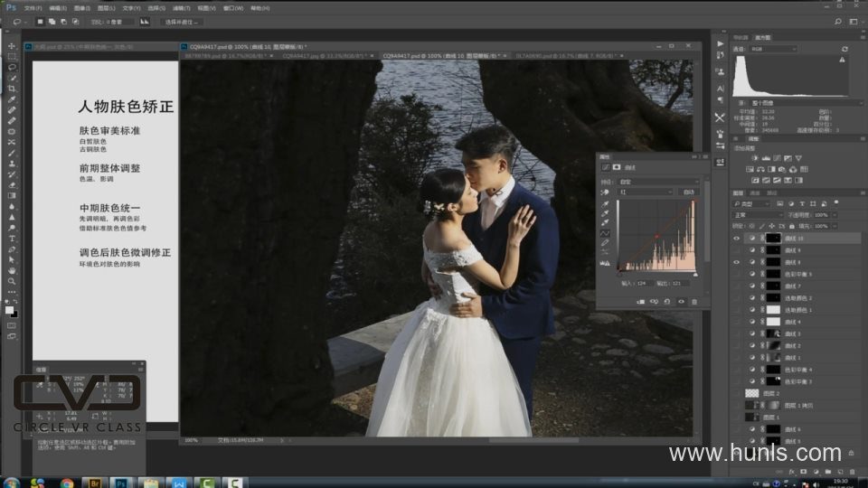
Task: Hide the 曲线 8 layer
Action: [736, 262]
